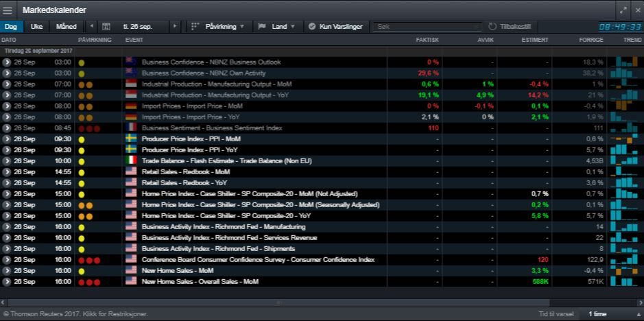Switch to Måned view

coord(66,26)
